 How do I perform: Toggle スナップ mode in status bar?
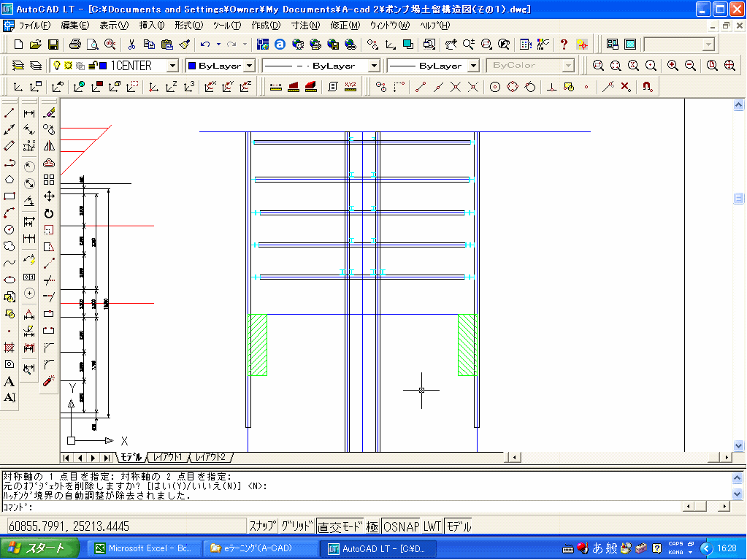[x=262, y=526]
